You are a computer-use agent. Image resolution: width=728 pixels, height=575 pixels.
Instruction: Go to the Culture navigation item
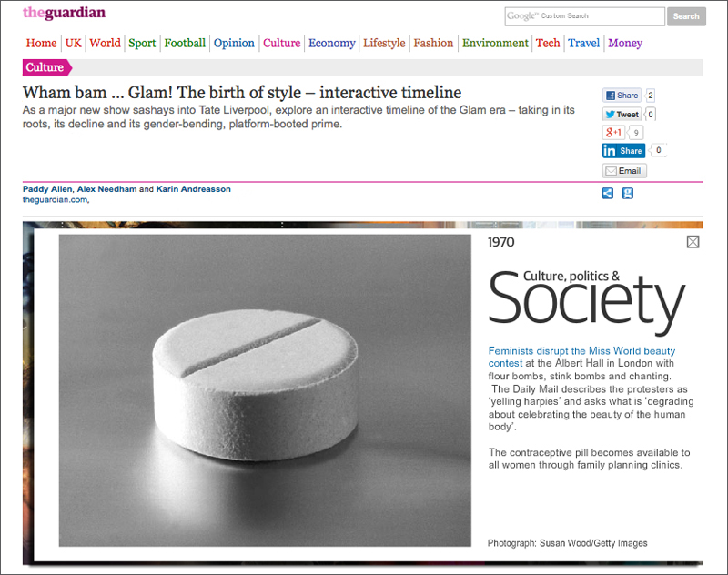(282, 43)
